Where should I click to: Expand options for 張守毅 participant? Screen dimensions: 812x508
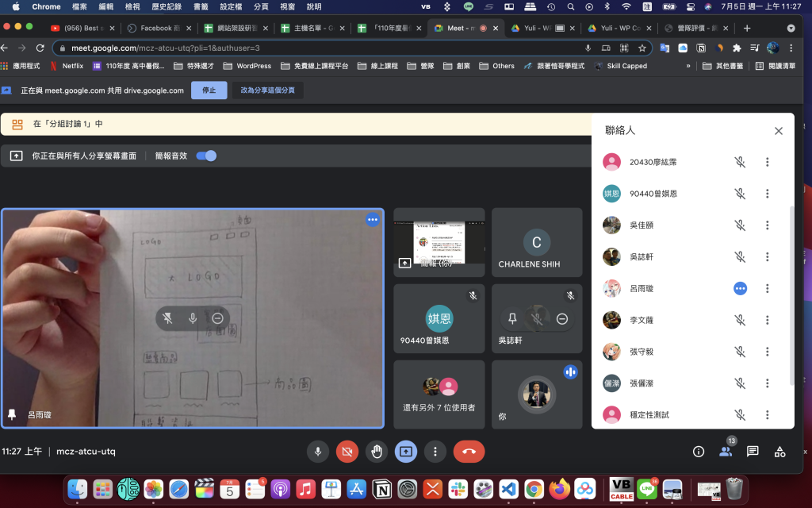point(767,352)
